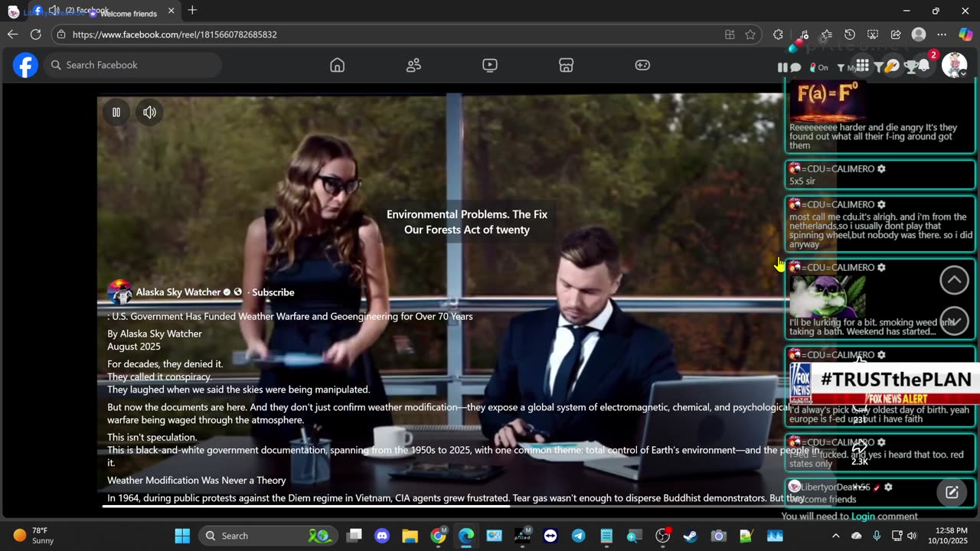
Task: Open the Friends icon in Facebook nav
Action: [x=413, y=65]
